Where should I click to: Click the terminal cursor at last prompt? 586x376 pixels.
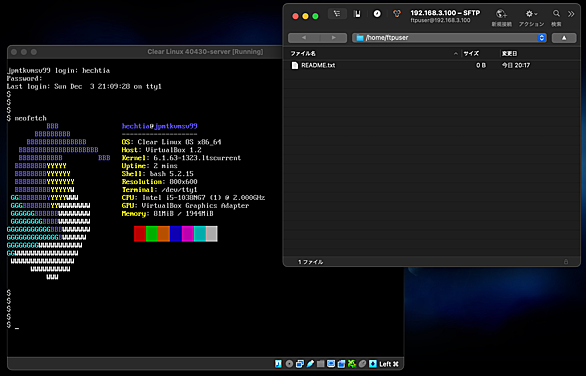17,328
